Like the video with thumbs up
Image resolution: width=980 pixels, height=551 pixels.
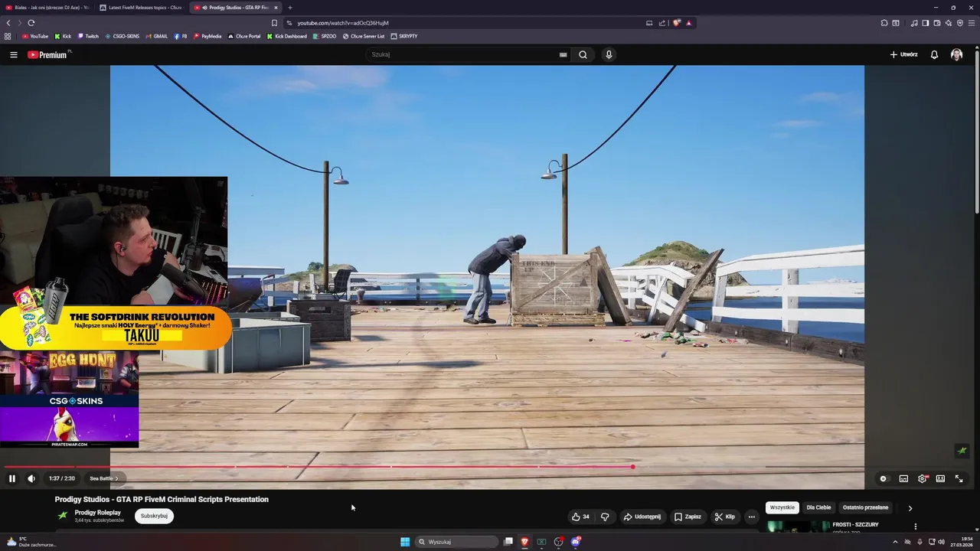(x=580, y=517)
